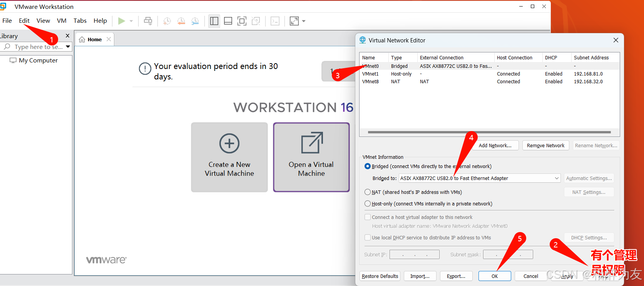Click the Remove Network button
The width and height of the screenshot is (644, 286).
[545, 145]
